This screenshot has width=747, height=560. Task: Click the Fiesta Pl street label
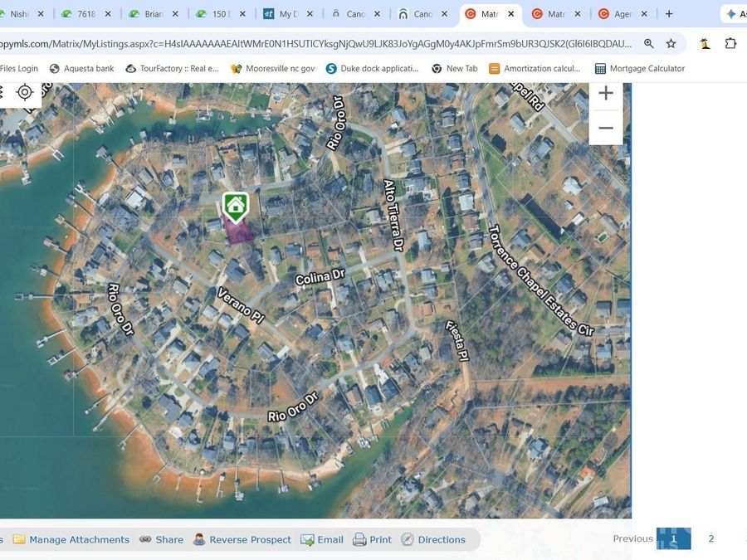(456, 341)
